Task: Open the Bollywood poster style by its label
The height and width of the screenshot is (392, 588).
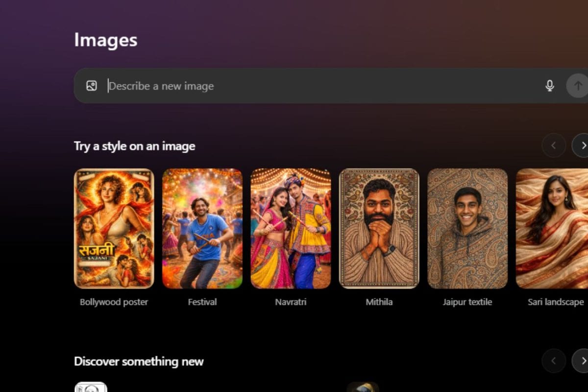Action: coord(114,302)
